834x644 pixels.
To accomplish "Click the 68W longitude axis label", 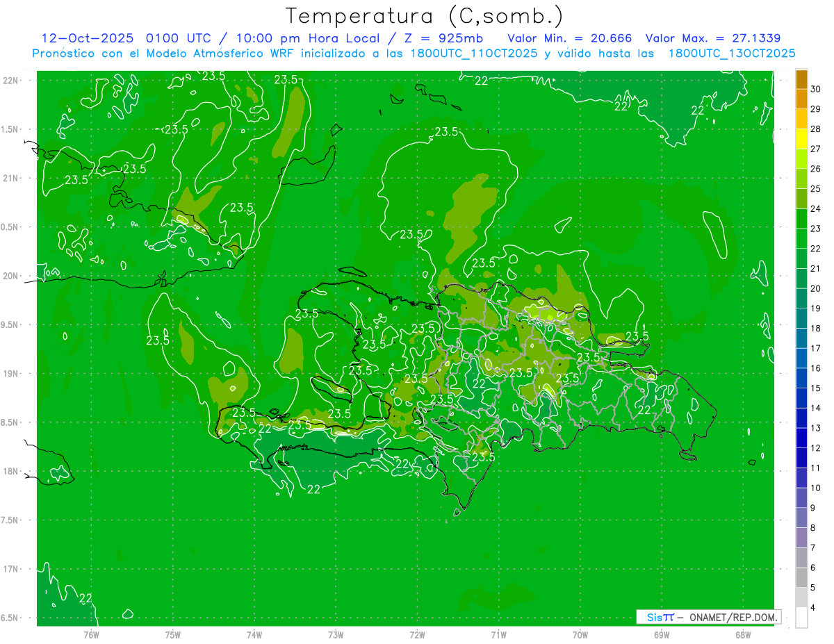I will (x=742, y=635).
